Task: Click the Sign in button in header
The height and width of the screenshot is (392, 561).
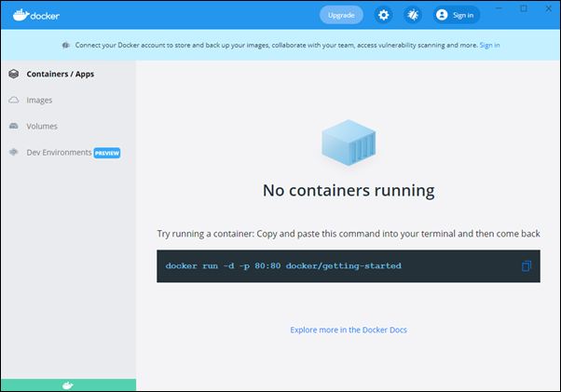Action: click(457, 15)
